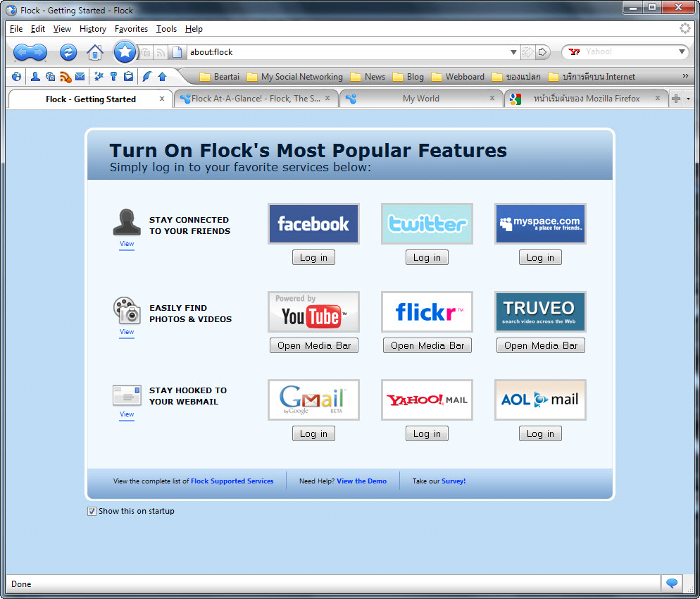Screen dimensions: 700x599
Task: Click the YouTube logo thumbnail
Action: coord(313,311)
